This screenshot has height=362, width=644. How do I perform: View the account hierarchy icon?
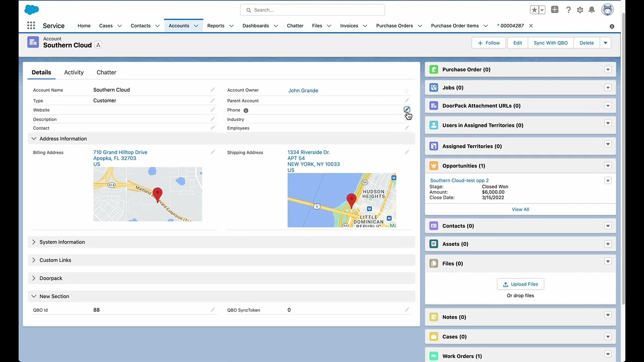pos(98,45)
